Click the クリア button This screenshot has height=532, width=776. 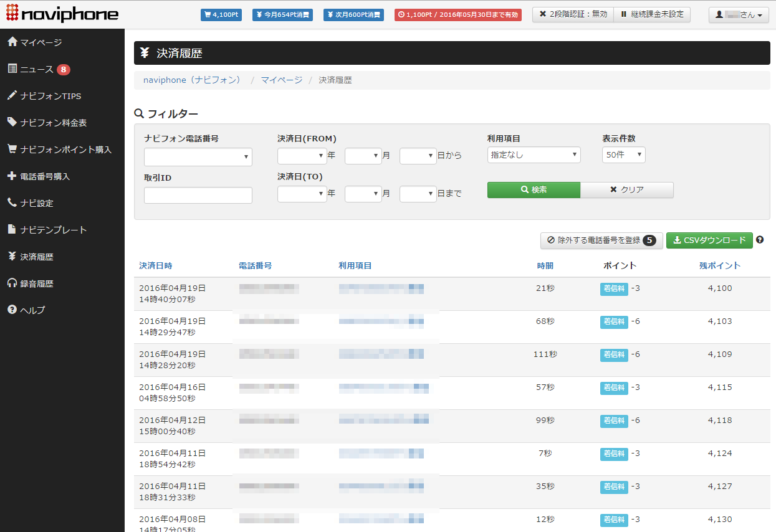point(627,190)
